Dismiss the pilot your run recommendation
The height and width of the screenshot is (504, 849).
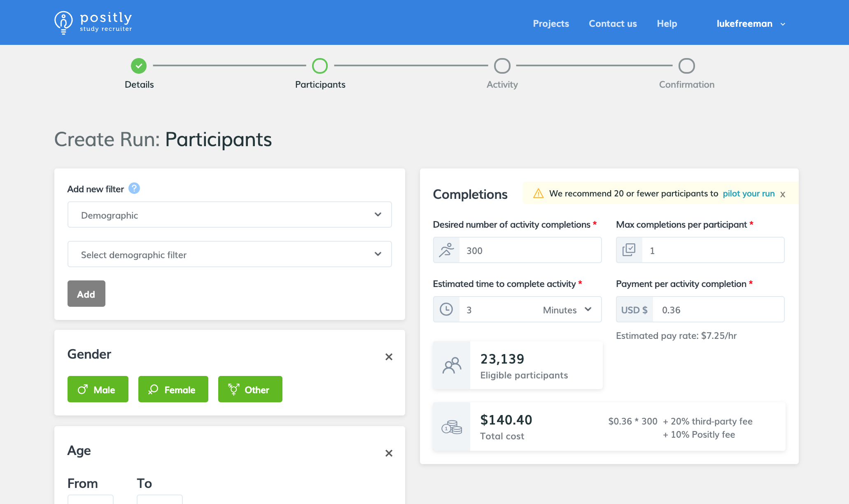(x=783, y=194)
